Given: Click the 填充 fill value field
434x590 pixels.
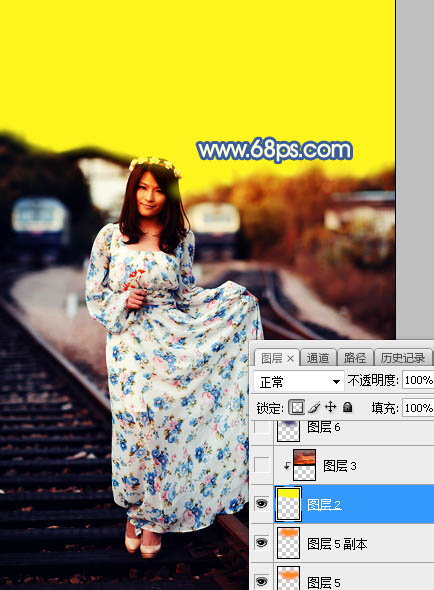Looking at the screenshot, I should tap(418, 408).
